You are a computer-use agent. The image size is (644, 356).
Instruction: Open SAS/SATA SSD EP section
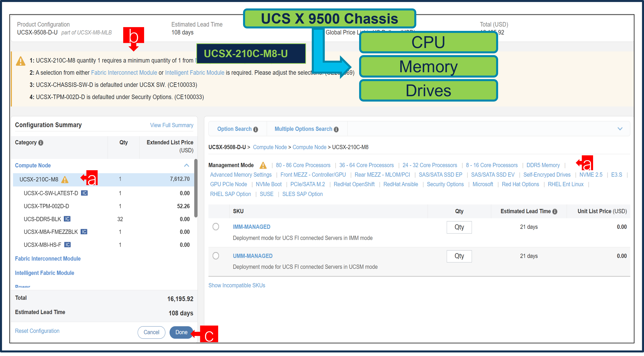(x=441, y=175)
